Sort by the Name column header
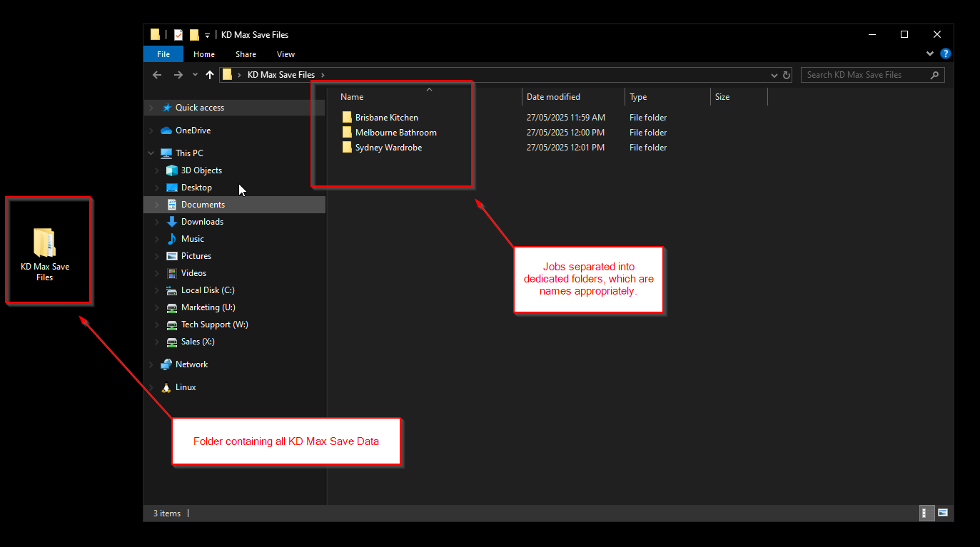The image size is (980, 547). point(352,97)
